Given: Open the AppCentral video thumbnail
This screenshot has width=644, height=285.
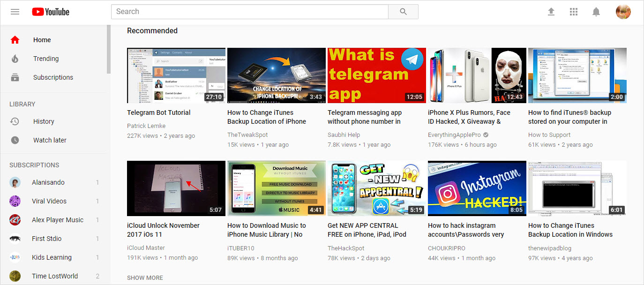Looking at the screenshot, I should coord(377,188).
